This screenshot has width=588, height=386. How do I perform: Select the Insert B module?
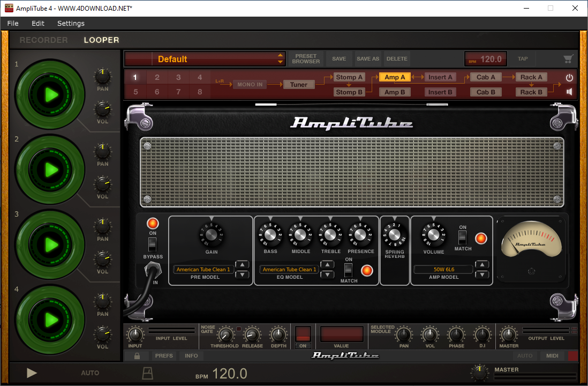(440, 92)
